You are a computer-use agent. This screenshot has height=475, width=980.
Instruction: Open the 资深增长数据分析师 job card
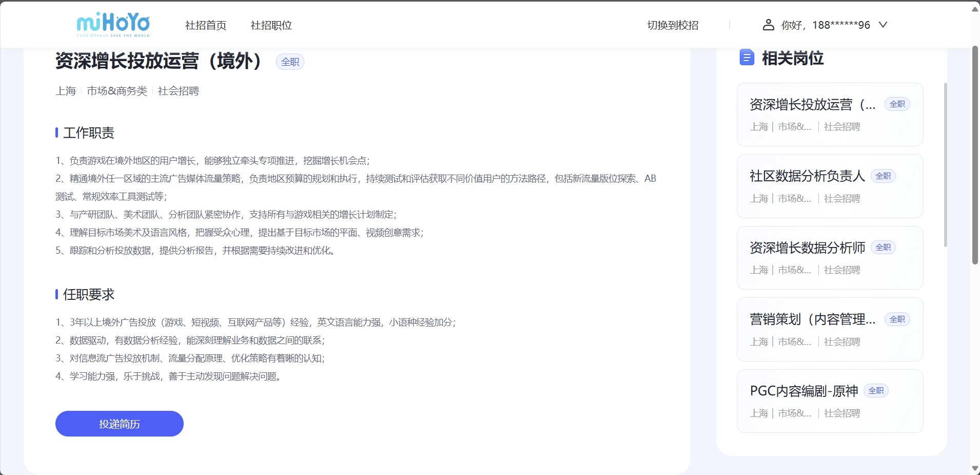(x=830, y=258)
